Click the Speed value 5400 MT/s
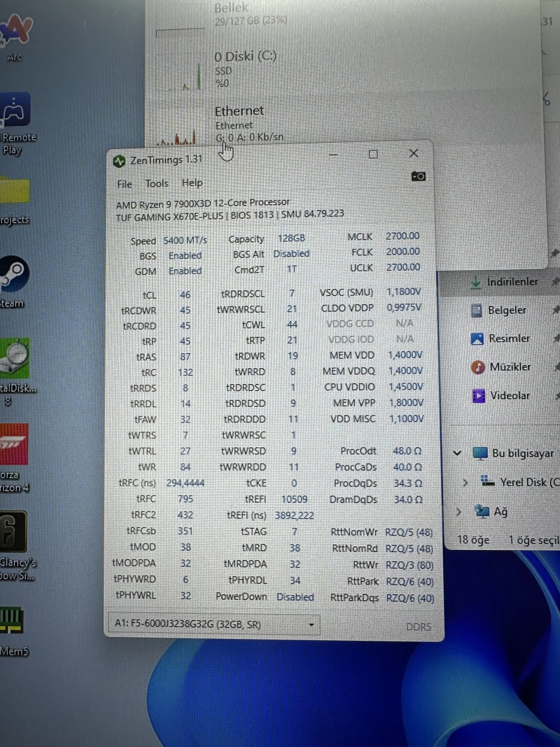 [x=185, y=240]
